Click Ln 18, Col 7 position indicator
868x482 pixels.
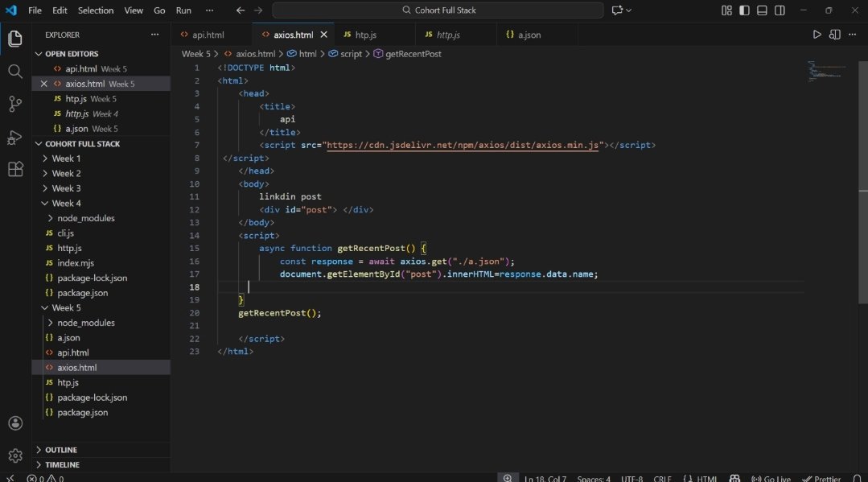pyautogui.click(x=545, y=478)
